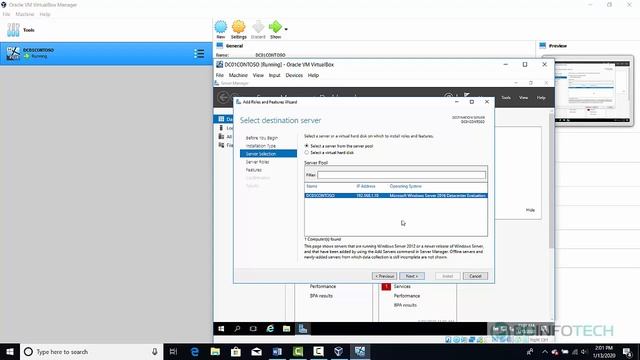This screenshot has width=640, height=360.
Task: Open Help menu in VirtualBox Manager
Action: point(45,14)
